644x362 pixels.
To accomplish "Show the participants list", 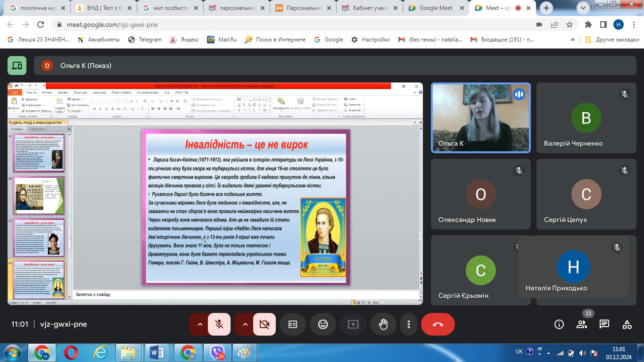I will [582, 324].
